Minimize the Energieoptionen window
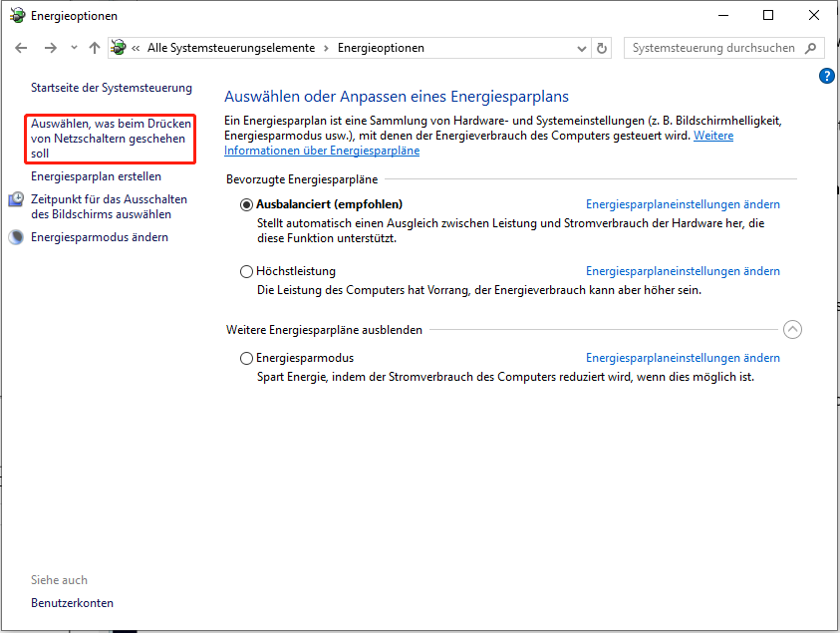840x633 pixels. [723, 16]
